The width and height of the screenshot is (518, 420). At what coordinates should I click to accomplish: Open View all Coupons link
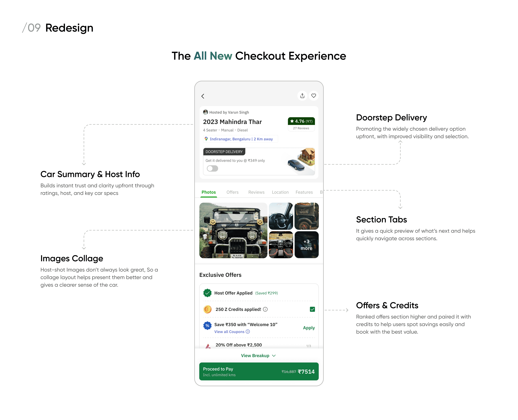click(232, 332)
